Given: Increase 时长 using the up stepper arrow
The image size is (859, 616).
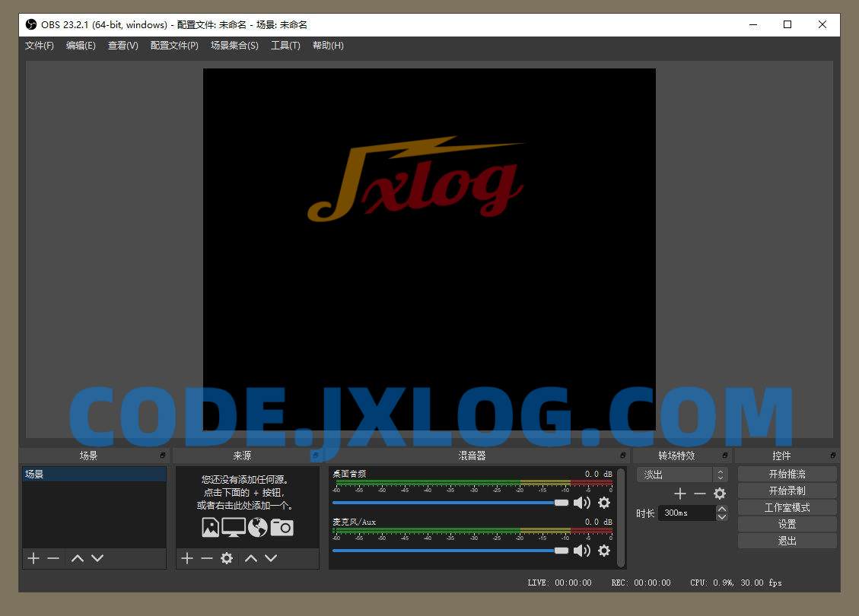Looking at the screenshot, I should (721, 509).
